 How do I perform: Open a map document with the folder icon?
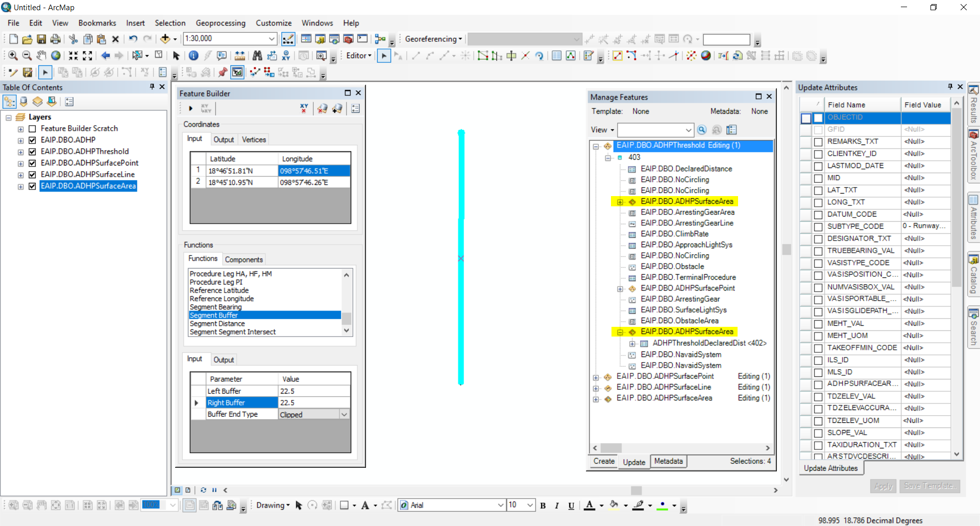point(27,39)
